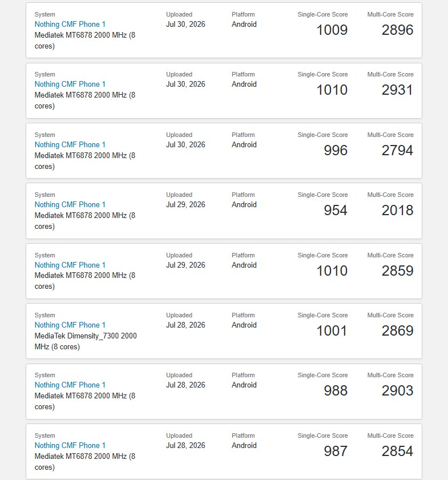Open Nothing CMF Phone 1 link scoring 2854 multi-core
The width and height of the screenshot is (448, 480).
[70, 445]
